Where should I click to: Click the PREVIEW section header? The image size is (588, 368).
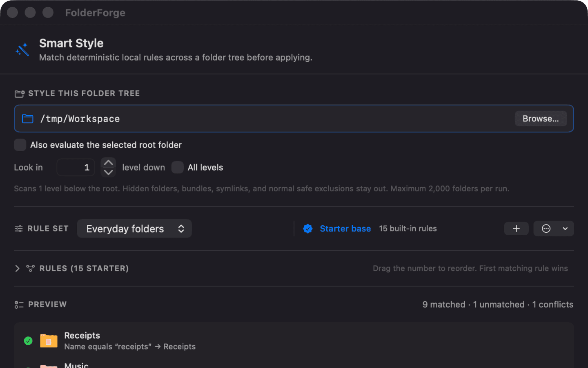pyautogui.click(x=47, y=305)
